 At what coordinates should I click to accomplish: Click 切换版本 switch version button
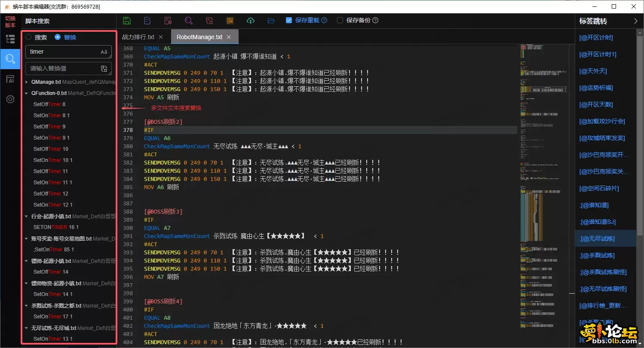coord(10,21)
